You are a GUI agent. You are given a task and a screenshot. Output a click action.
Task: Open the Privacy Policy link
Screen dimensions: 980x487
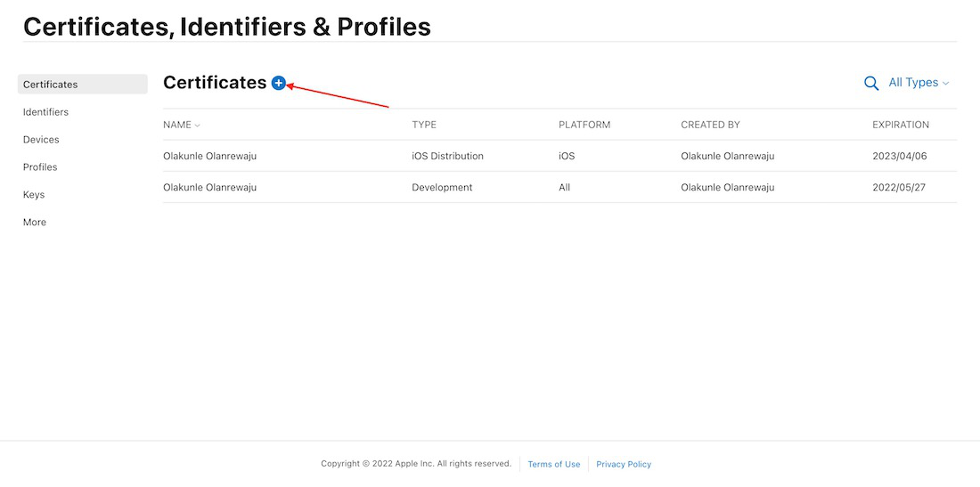tap(624, 464)
